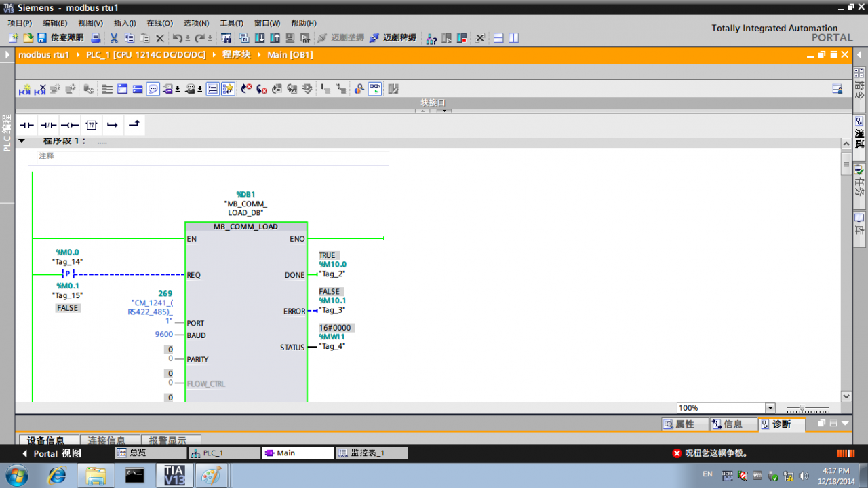868x488 pixels.
Task: Expand the project navigation arrow left of breadcrumb
Action: [x=7, y=54]
